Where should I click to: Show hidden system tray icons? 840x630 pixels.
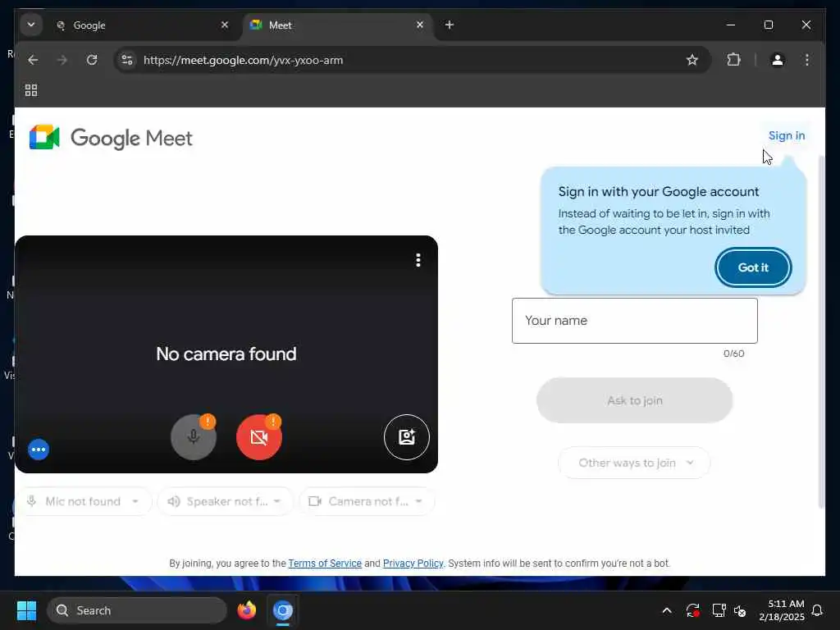(x=667, y=610)
